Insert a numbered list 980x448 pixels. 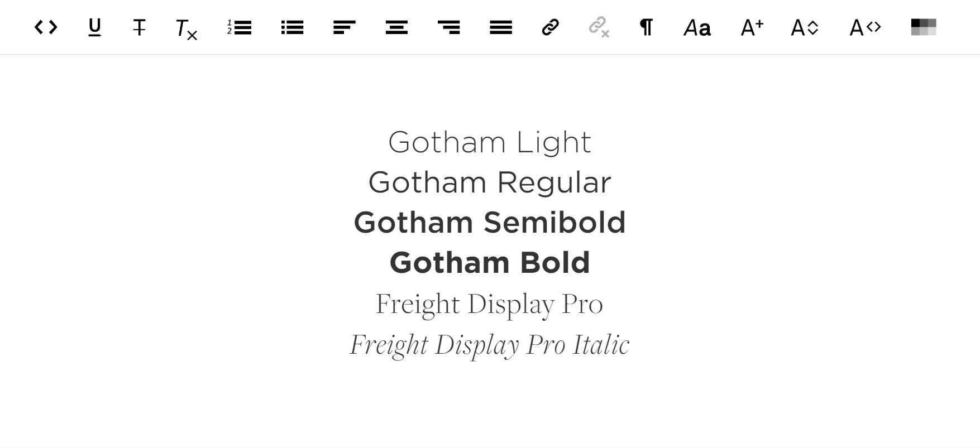pyautogui.click(x=240, y=27)
